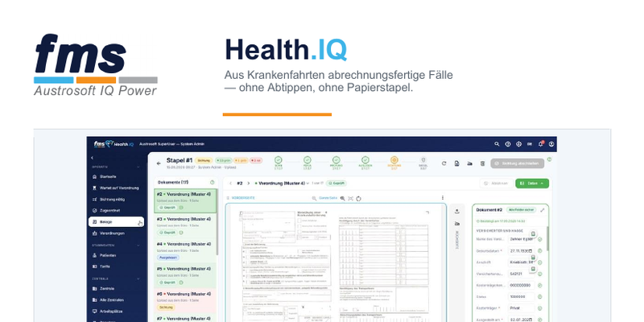Click the Geburtsdatum date input field
This screenshot has width=644, height=322.
click(521, 251)
